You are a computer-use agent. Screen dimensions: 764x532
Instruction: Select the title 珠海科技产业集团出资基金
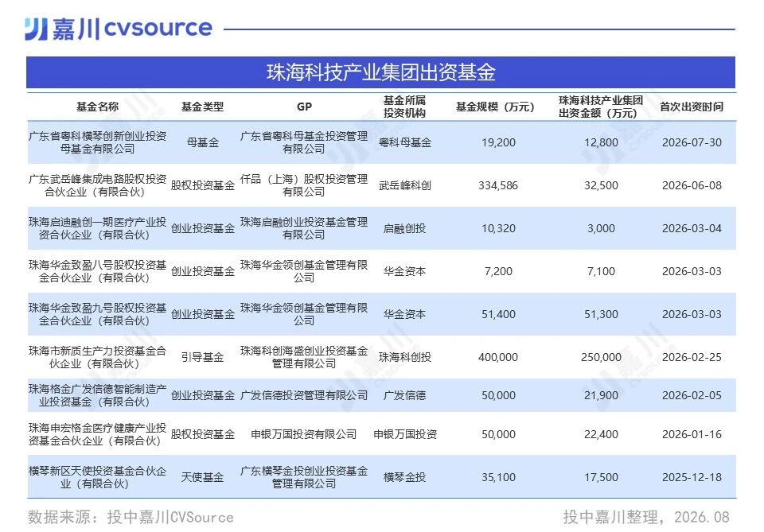coord(380,72)
